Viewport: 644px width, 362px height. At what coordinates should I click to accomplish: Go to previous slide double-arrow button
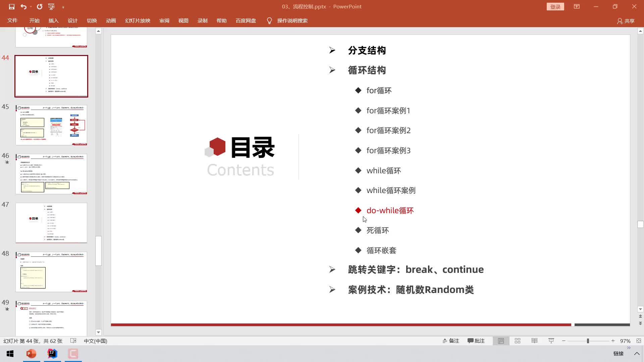(640, 316)
